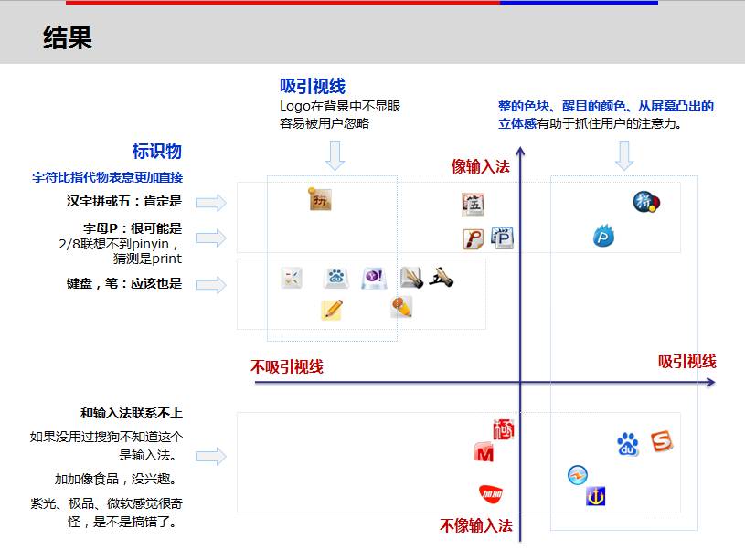The width and height of the screenshot is (745, 560).
Task: Click the red brush-stroke P logo
Action: click(x=473, y=239)
